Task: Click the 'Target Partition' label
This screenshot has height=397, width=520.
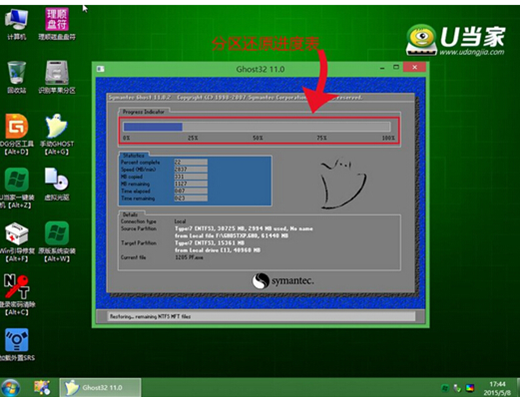Action: [138, 243]
